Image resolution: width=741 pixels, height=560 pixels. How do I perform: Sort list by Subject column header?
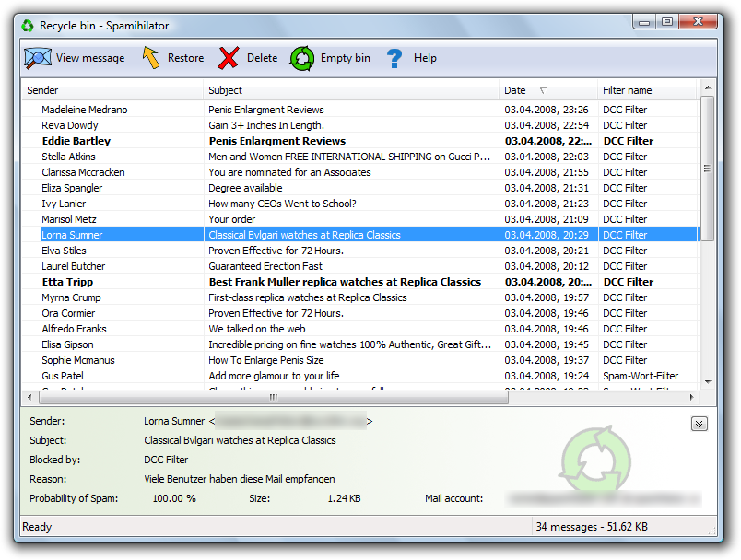pyautogui.click(x=351, y=90)
